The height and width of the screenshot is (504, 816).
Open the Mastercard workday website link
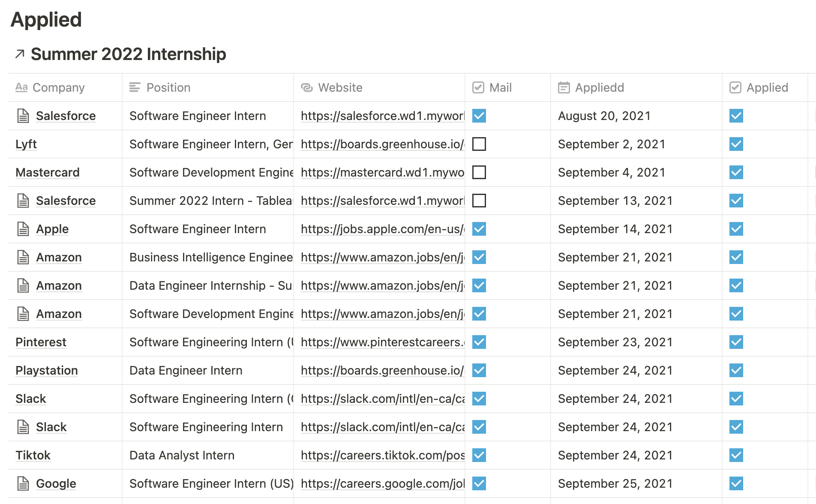coord(382,172)
